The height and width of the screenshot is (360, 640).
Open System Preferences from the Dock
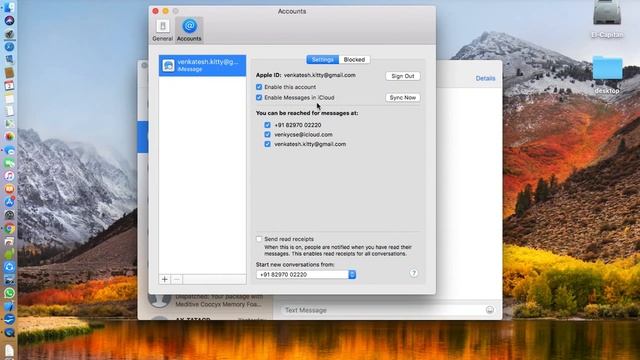point(9,215)
